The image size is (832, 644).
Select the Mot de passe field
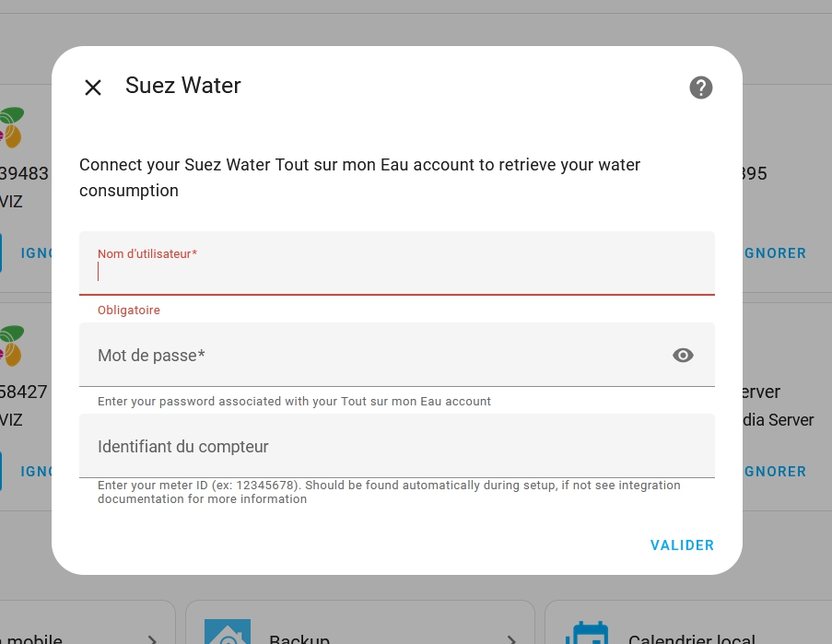397,355
